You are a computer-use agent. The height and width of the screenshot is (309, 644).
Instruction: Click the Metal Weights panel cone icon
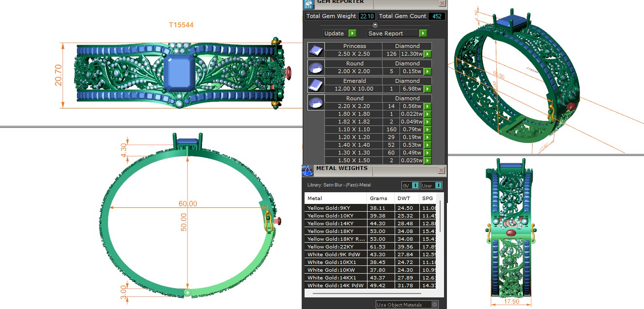pyautogui.click(x=307, y=170)
